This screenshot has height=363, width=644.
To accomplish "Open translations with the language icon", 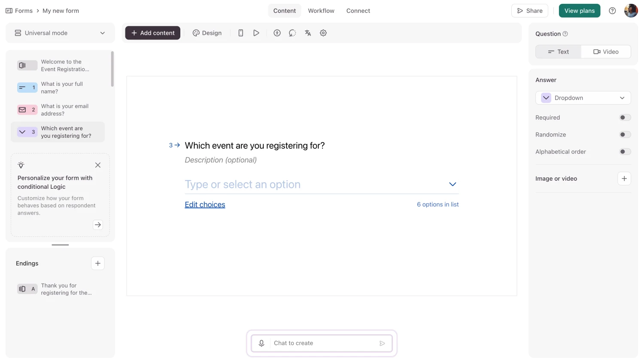I will 308,33.
